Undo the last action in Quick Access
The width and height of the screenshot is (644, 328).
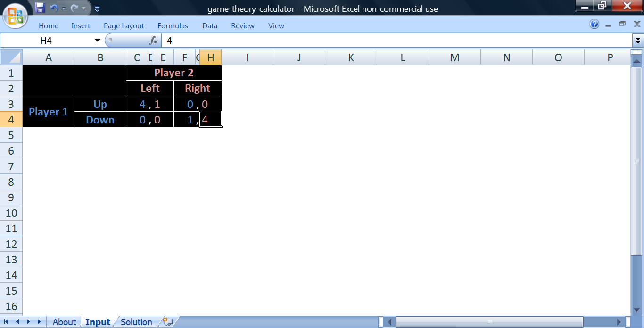point(54,8)
